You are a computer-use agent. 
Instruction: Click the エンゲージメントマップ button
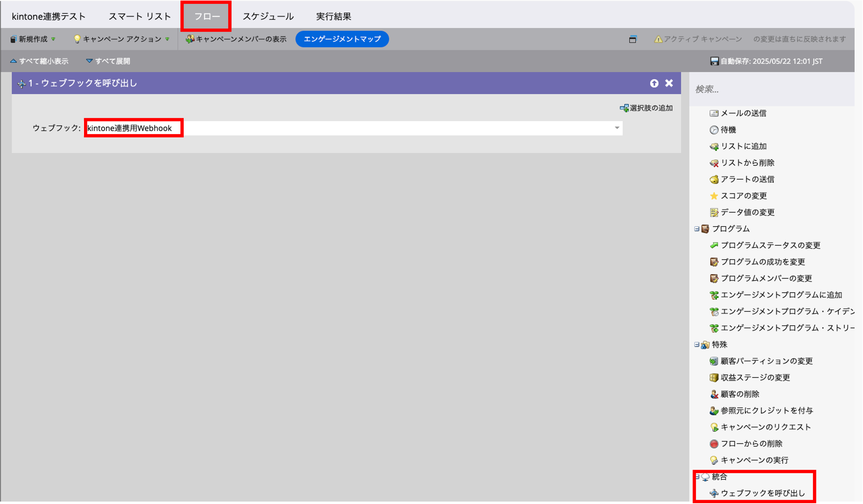pos(342,39)
